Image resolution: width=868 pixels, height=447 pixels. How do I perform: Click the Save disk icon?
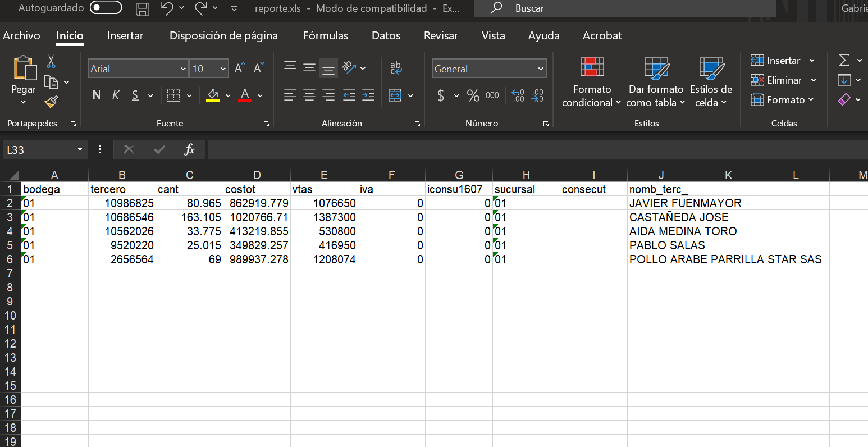(x=143, y=8)
